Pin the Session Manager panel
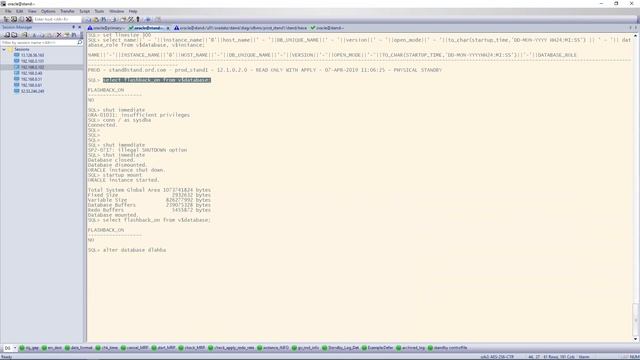640x360 pixels. 73,27
